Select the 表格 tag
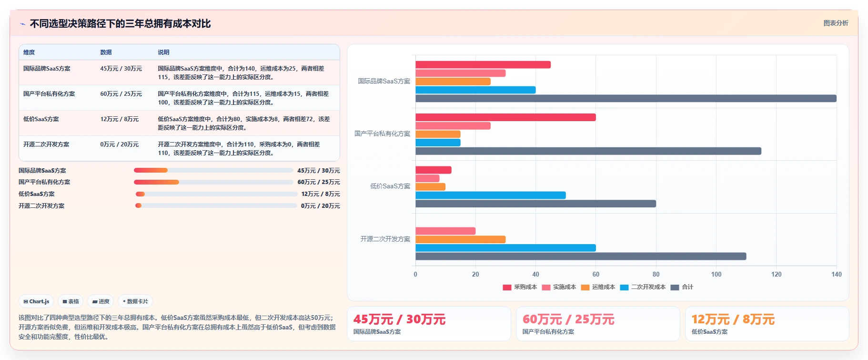The height and width of the screenshot is (360, 868). pos(71,301)
